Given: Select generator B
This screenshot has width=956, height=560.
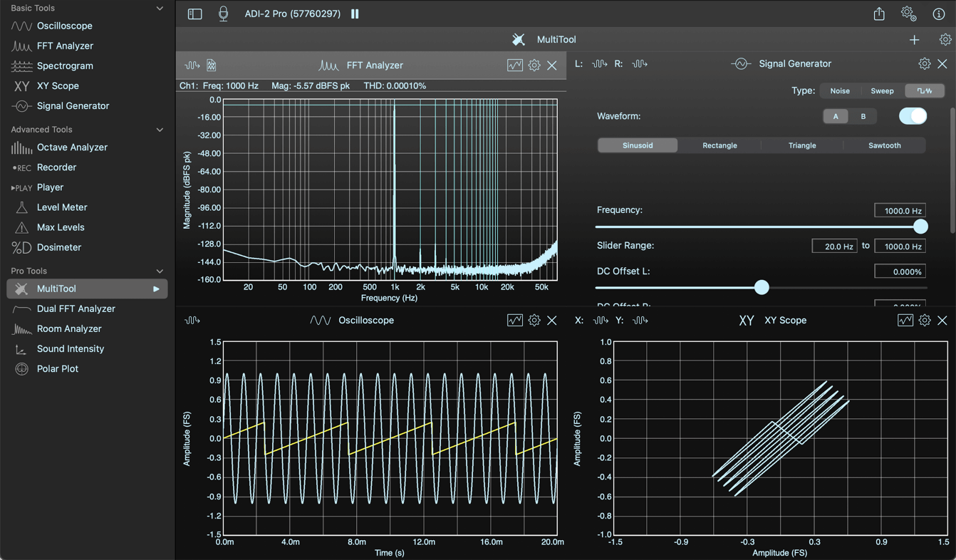Looking at the screenshot, I should pyautogui.click(x=863, y=116).
